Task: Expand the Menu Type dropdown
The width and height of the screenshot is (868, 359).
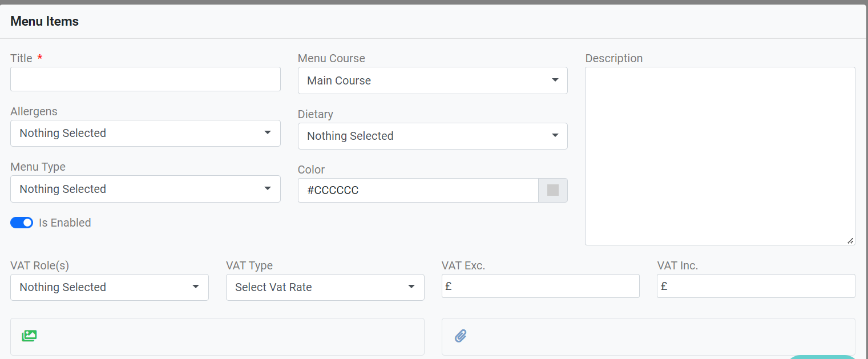Action: coord(145,189)
